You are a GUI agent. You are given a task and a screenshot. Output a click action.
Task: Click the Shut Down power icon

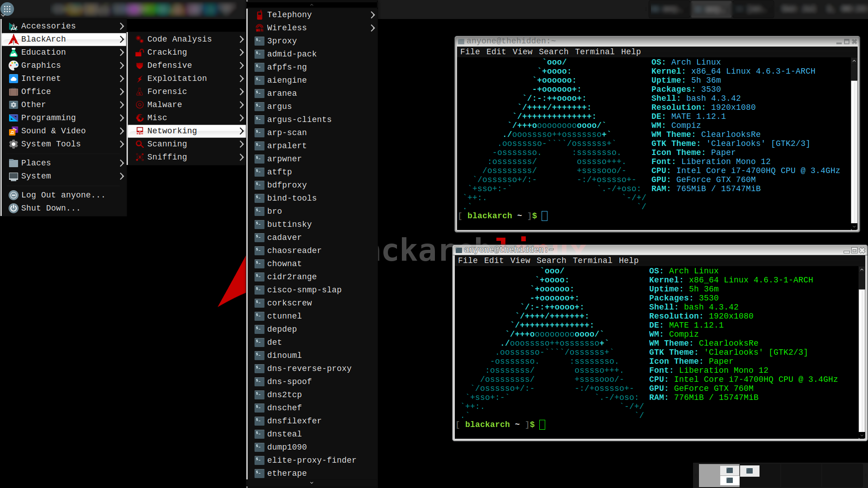pos(14,208)
